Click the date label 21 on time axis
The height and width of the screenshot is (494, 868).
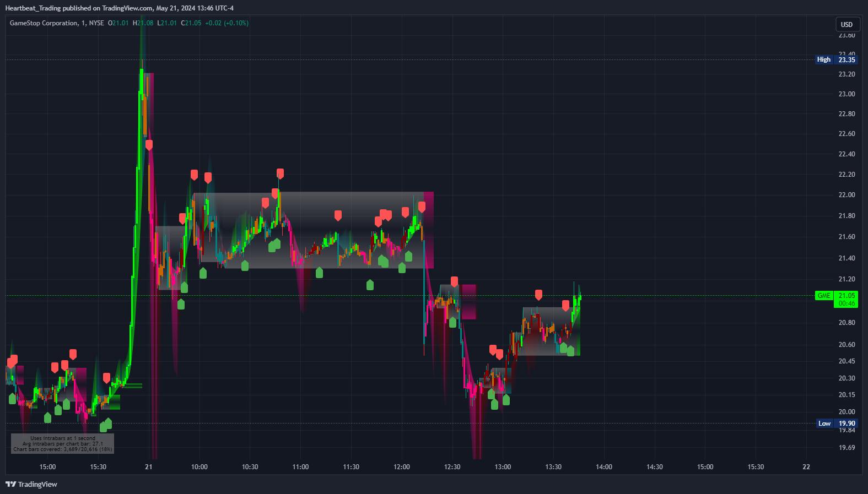click(x=149, y=467)
